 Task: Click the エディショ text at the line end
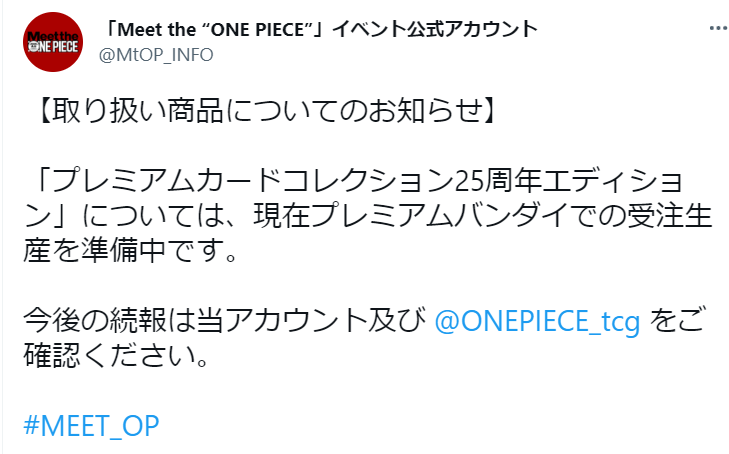pos(613,182)
